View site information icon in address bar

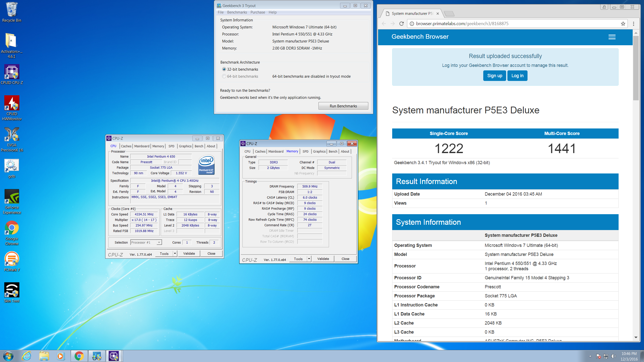[x=412, y=24]
